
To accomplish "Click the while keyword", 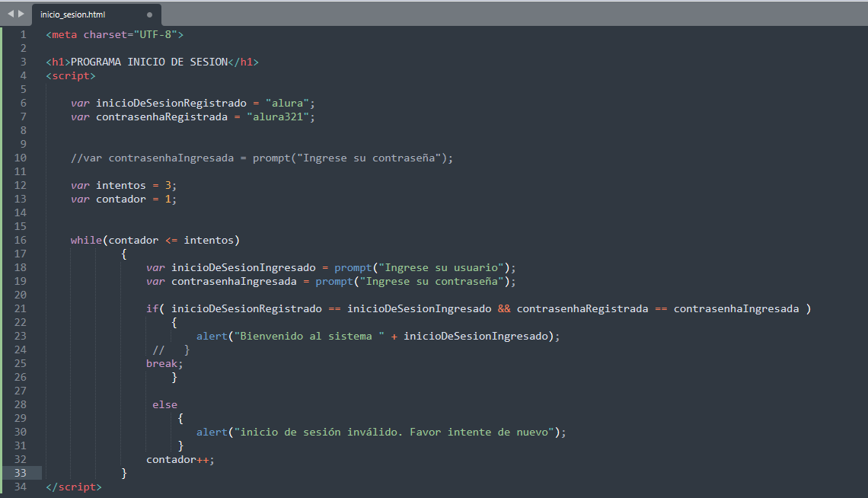I will pos(86,240).
